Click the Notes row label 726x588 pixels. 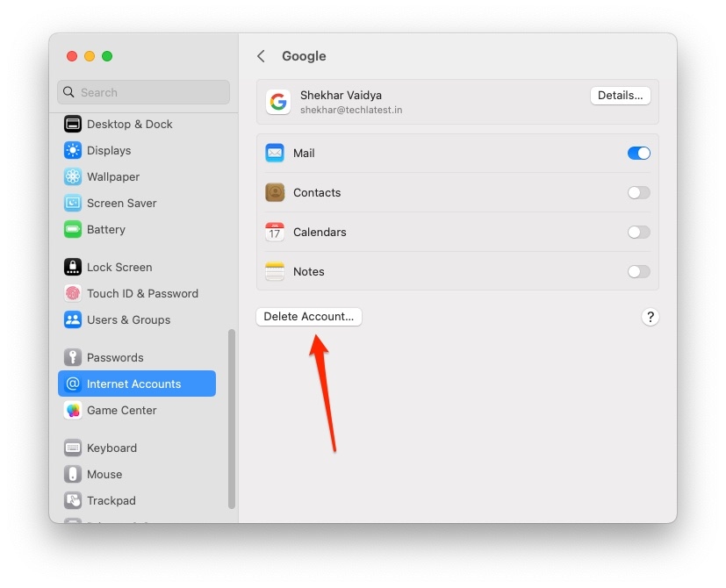click(308, 272)
